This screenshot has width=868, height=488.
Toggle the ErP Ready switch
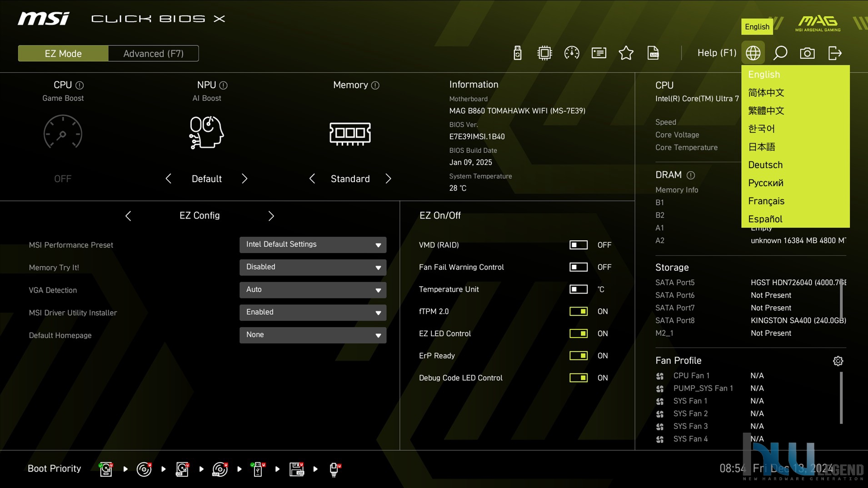tap(578, 356)
